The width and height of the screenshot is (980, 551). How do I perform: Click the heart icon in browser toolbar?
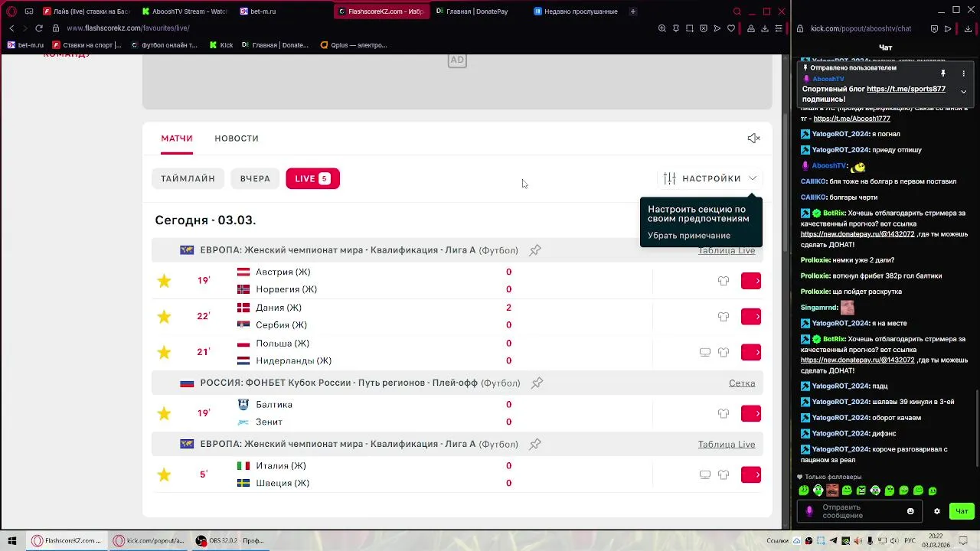pyautogui.click(x=731, y=28)
